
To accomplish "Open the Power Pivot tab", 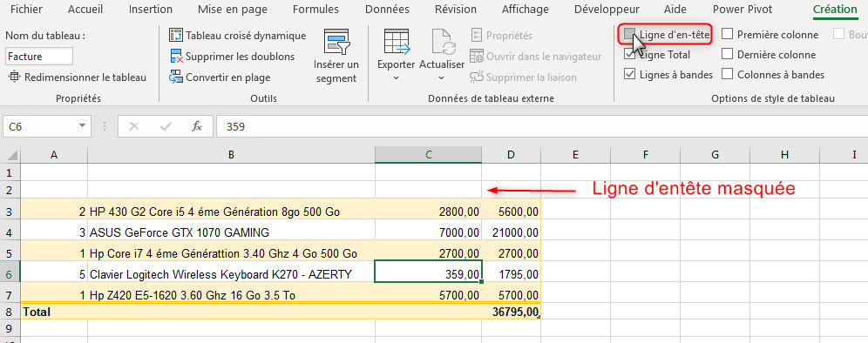I will tap(743, 9).
